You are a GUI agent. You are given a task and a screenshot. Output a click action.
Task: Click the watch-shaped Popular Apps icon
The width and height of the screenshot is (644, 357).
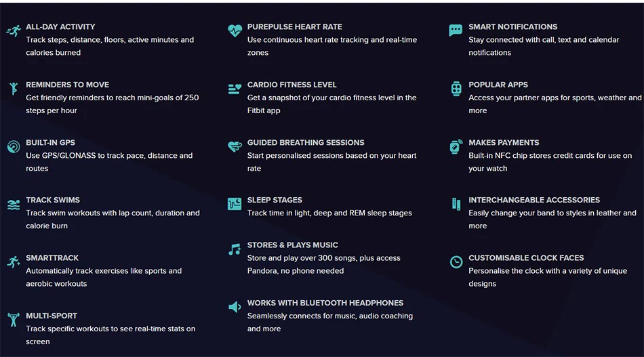coord(456,89)
